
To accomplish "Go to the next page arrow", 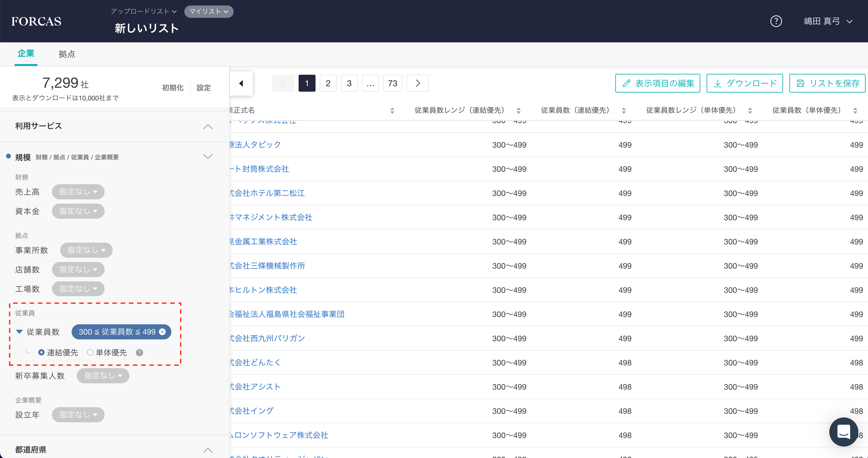I will click(417, 83).
